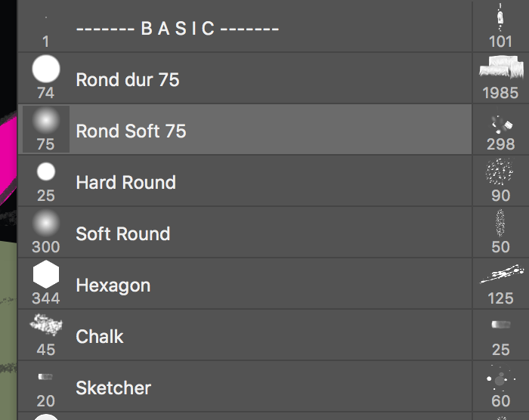Select the 101 drip brush thumbnail
Viewport: 529px width, 420px height.
[x=500, y=18]
